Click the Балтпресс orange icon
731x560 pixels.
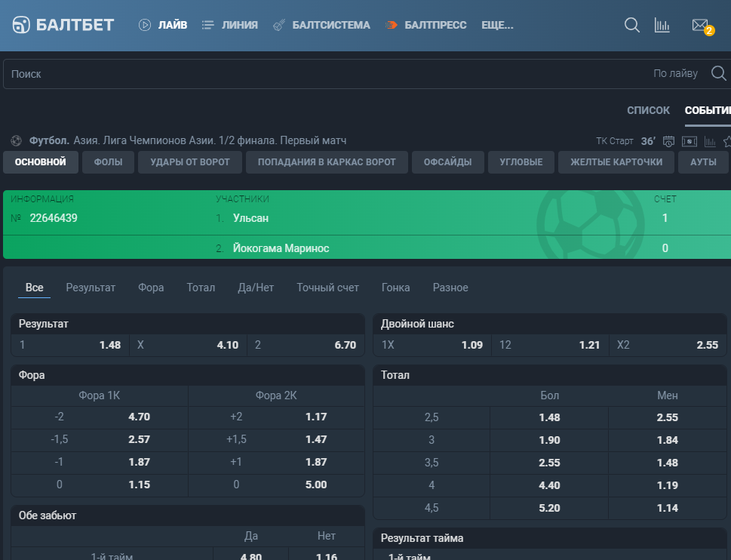(x=391, y=25)
